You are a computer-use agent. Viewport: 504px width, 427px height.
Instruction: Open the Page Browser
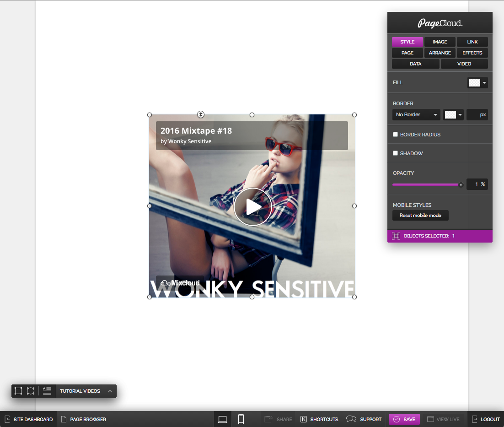84,419
